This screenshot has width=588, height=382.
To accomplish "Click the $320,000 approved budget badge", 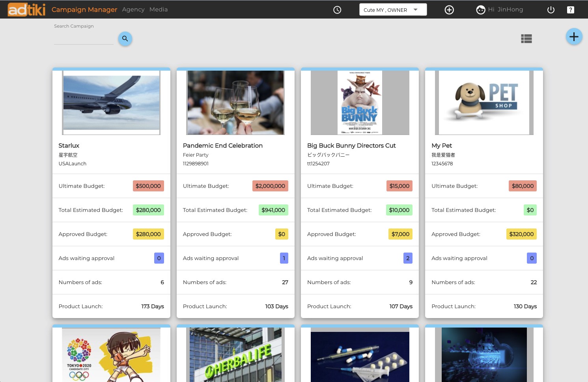I will 521,234.
